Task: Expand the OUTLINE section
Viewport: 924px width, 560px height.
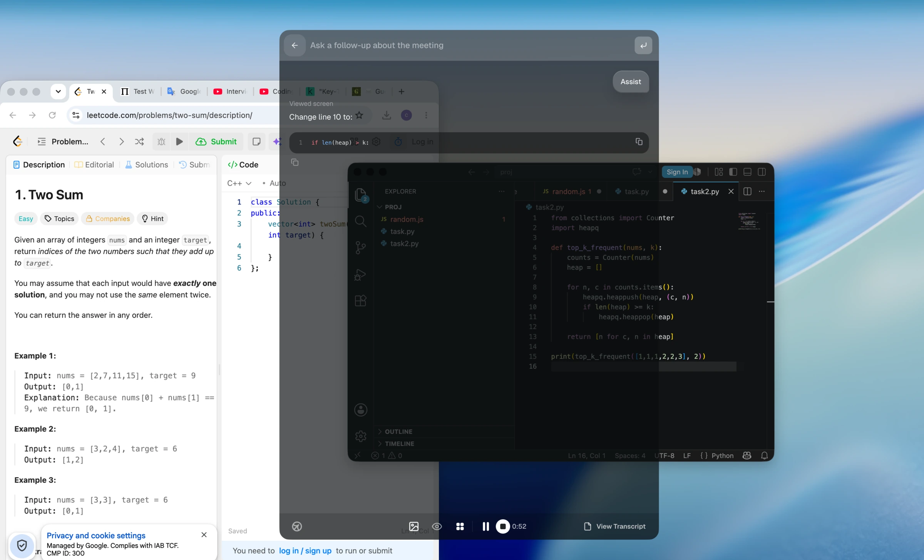Action: 398,431
